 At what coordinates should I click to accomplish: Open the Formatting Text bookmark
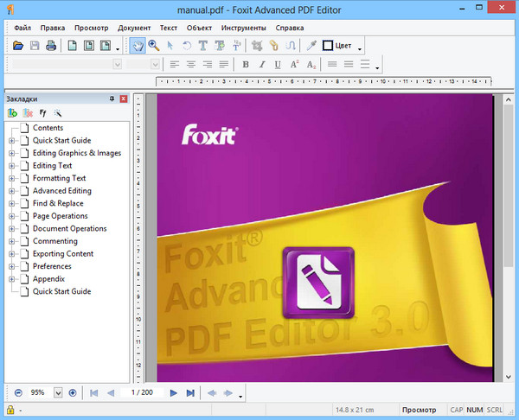point(59,178)
